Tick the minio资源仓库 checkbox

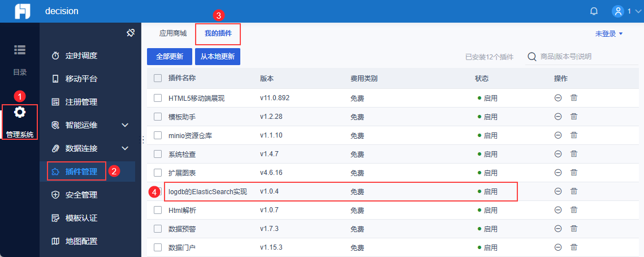tap(158, 135)
